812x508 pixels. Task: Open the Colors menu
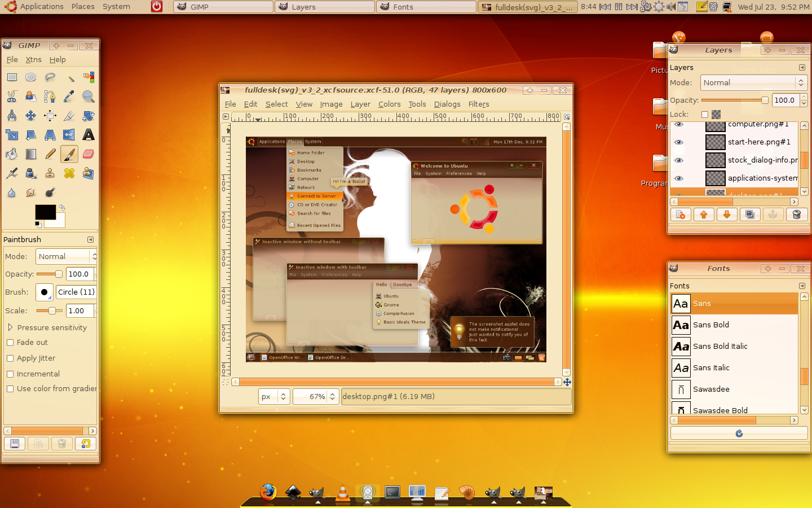(389, 104)
